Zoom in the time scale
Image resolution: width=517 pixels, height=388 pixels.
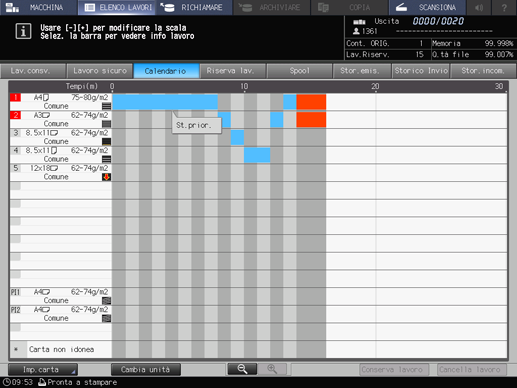[272, 369]
